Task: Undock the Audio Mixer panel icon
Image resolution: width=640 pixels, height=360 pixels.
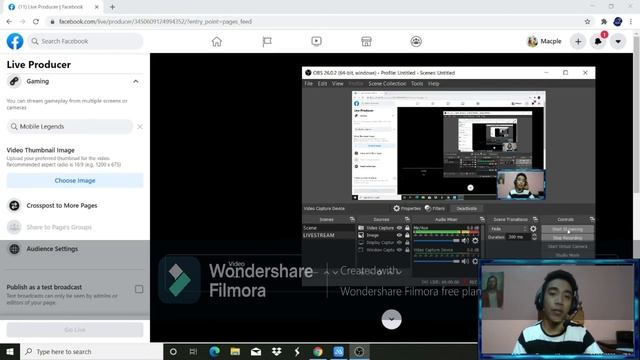Action: [482, 220]
